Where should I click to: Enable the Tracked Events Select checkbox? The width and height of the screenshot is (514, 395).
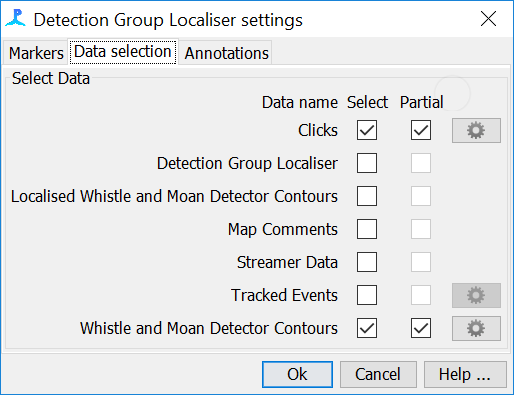pos(367,295)
